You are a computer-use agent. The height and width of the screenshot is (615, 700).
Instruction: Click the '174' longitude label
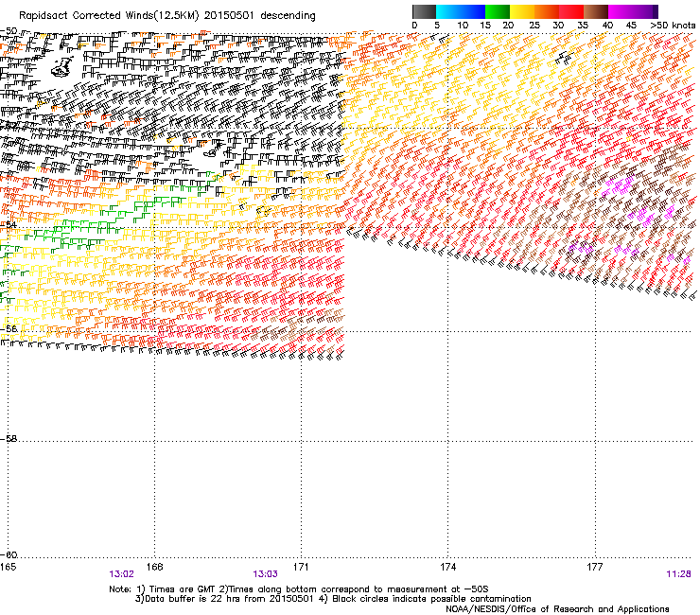[447, 567]
